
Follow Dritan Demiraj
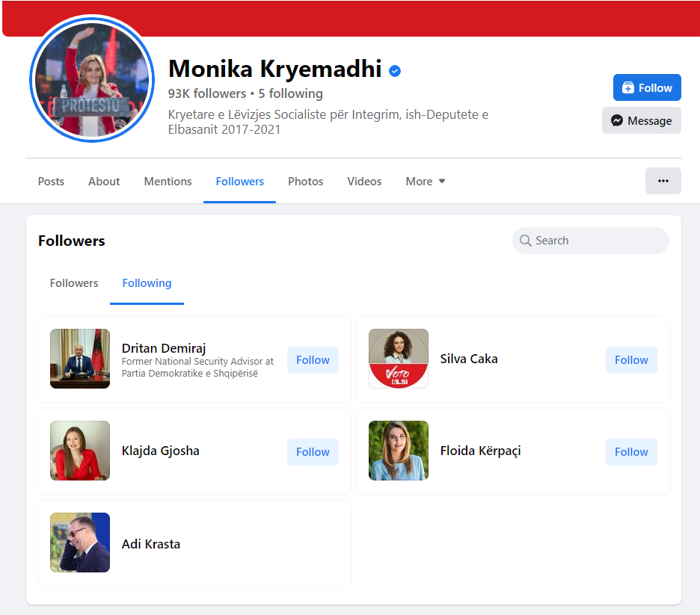point(313,360)
